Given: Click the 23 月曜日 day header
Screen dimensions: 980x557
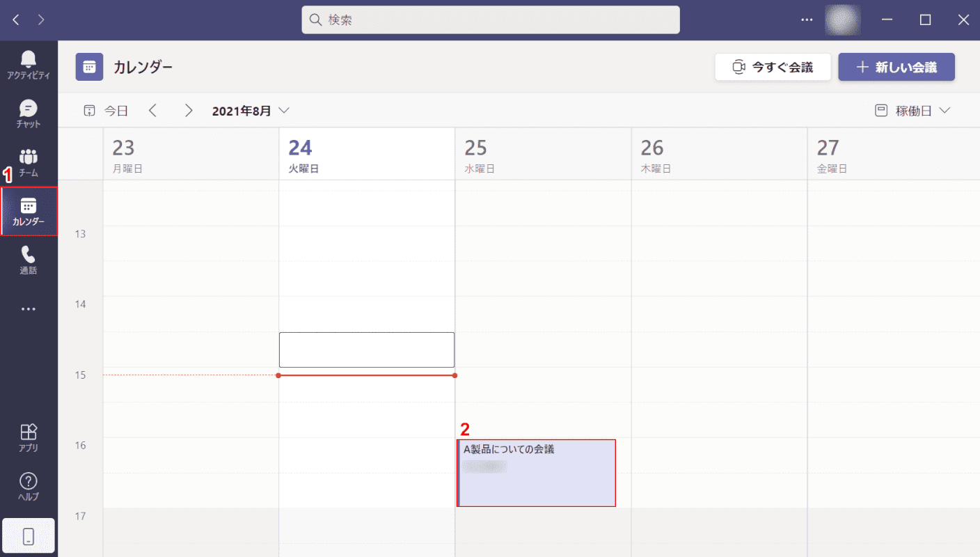Looking at the screenshot, I should [191, 155].
